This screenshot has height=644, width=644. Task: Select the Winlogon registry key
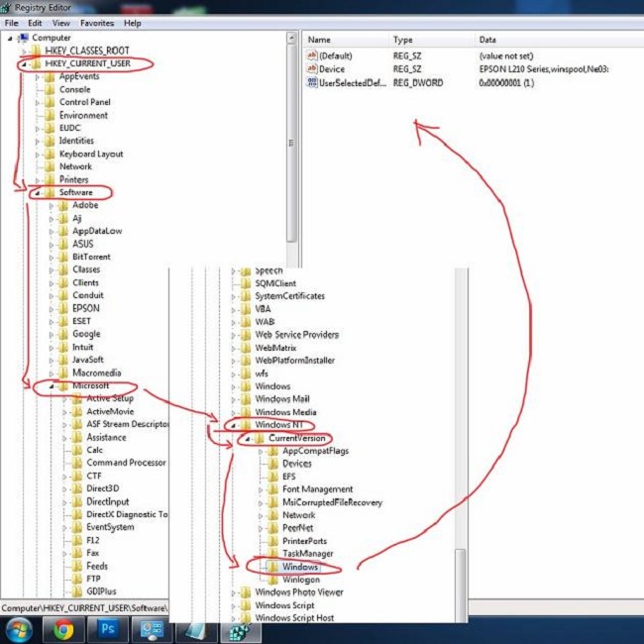(x=301, y=580)
